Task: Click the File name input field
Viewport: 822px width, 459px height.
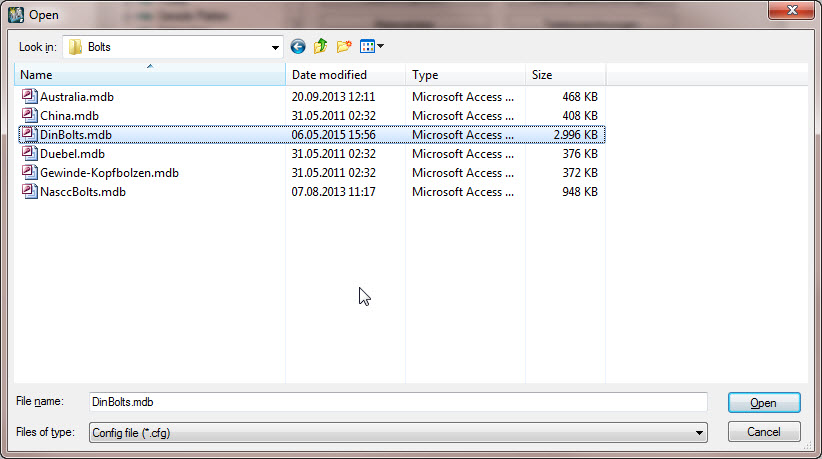Action: [x=398, y=402]
